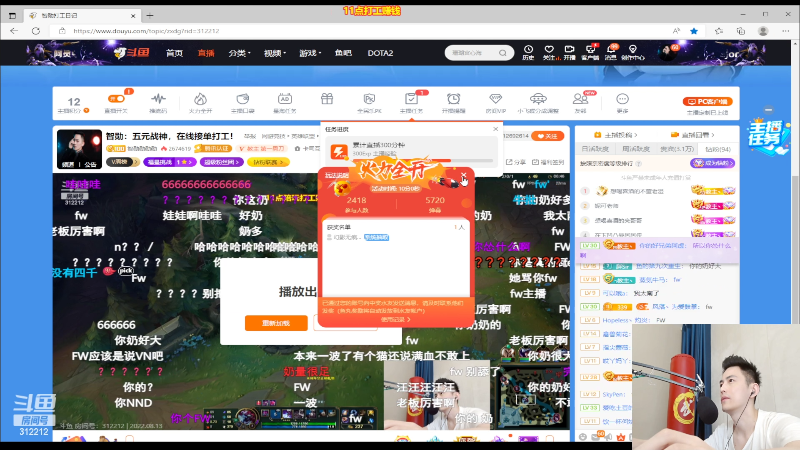
Task: Close the 火力全开 red popup
Action: pyautogui.click(x=463, y=175)
